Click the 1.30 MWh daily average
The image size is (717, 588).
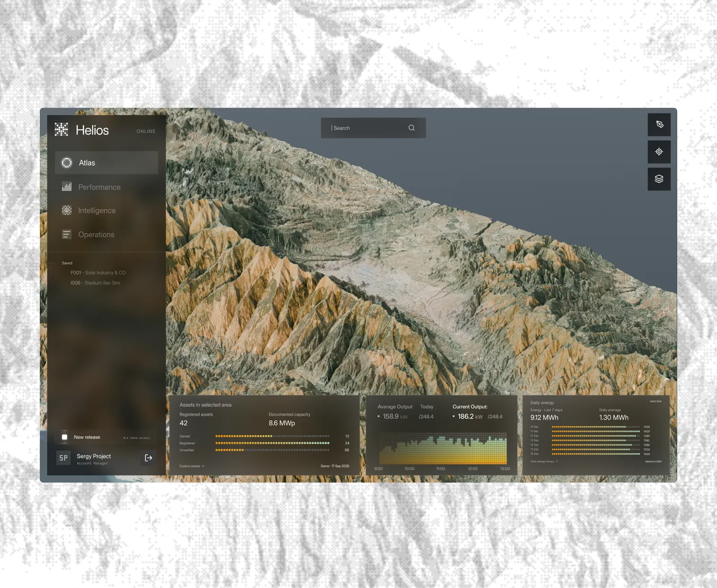coord(613,417)
